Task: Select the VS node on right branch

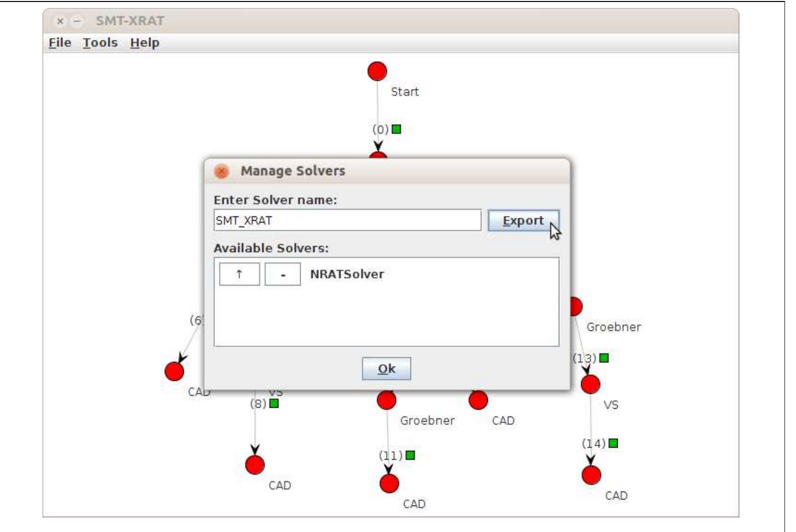Action: (x=590, y=384)
